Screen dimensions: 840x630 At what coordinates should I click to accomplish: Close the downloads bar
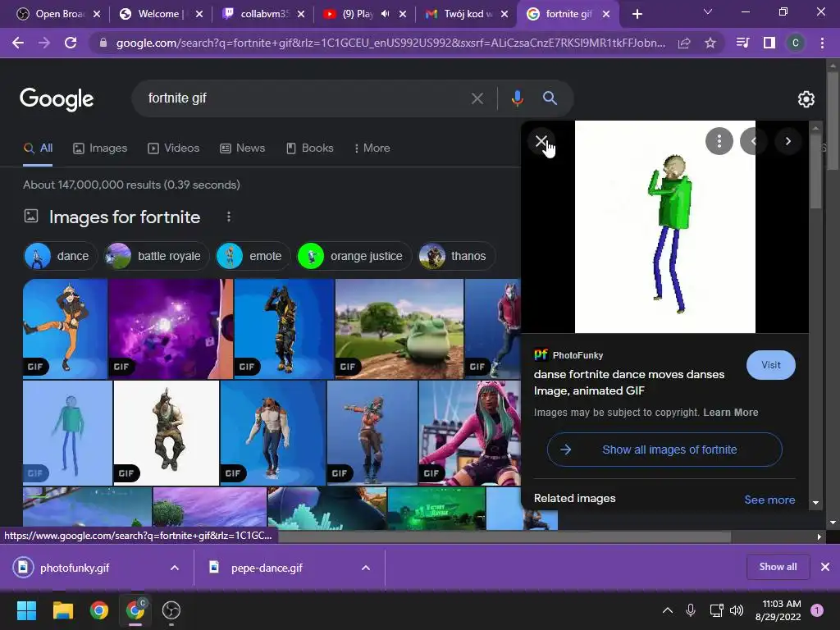[825, 567]
